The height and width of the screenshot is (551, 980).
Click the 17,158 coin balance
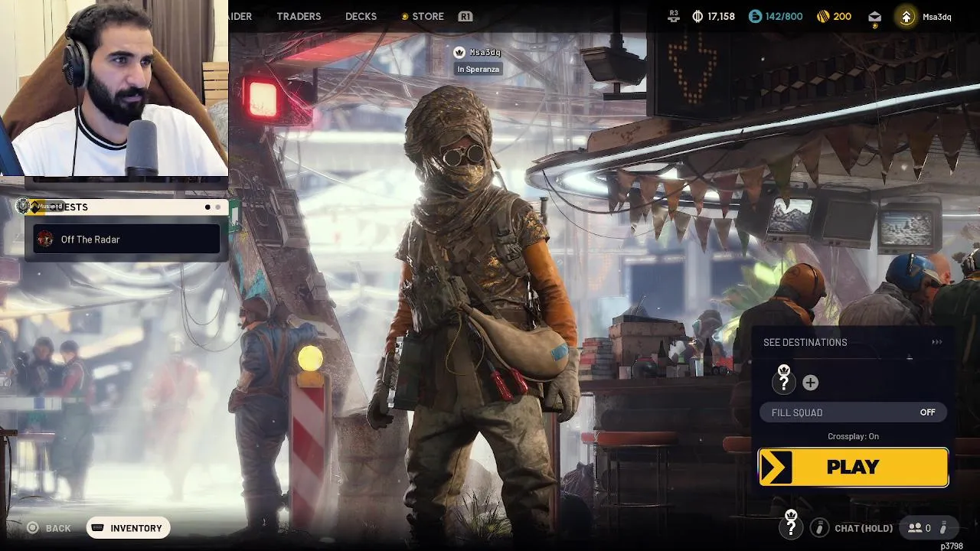(721, 16)
